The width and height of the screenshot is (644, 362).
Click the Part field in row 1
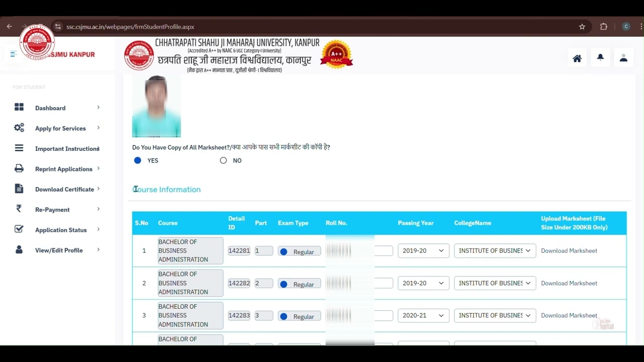(x=264, y=250)
